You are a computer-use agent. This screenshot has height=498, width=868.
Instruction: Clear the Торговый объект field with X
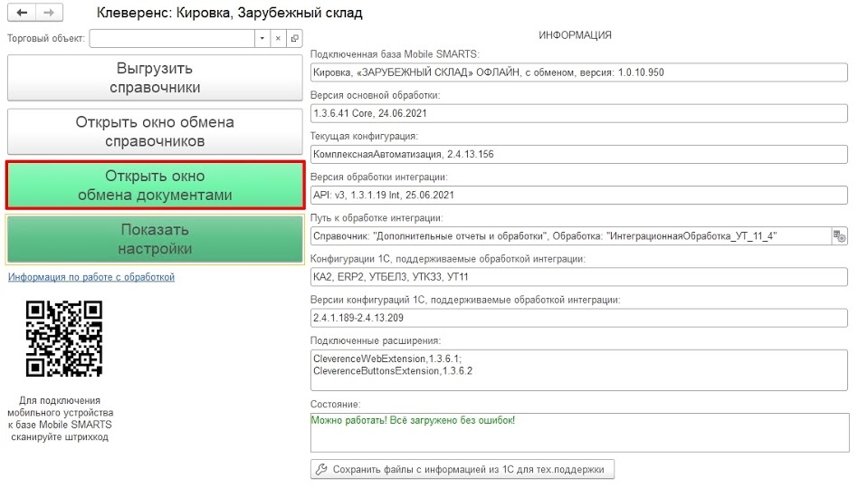click(278, 38)
